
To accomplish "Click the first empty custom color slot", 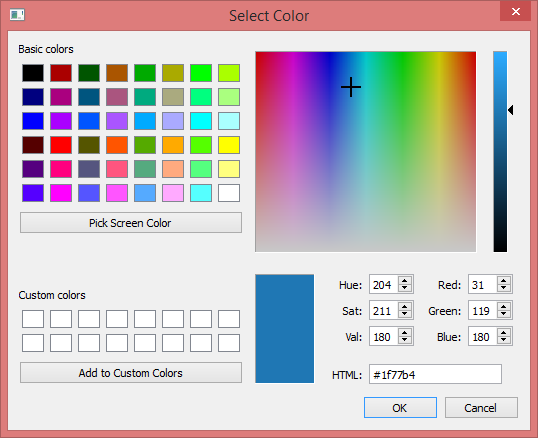I will tap(33, 319).
